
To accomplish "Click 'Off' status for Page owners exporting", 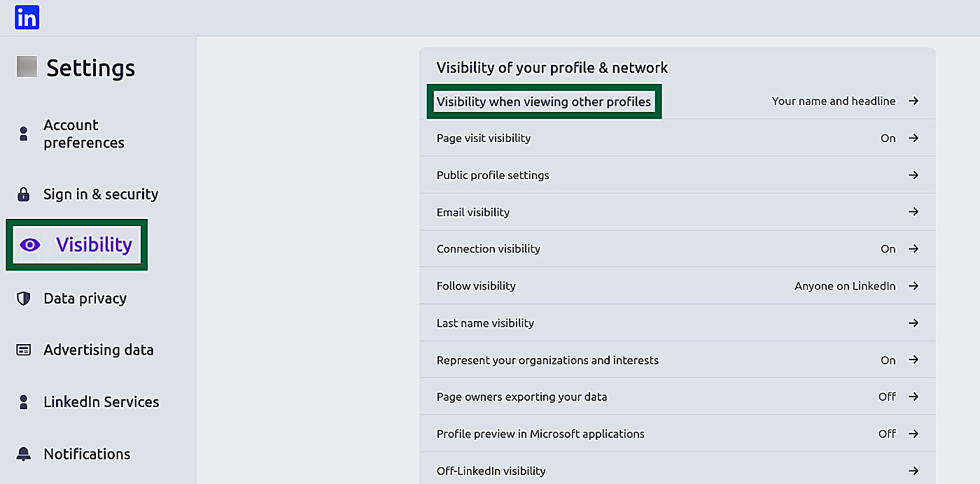I will [x=888, y=397].
